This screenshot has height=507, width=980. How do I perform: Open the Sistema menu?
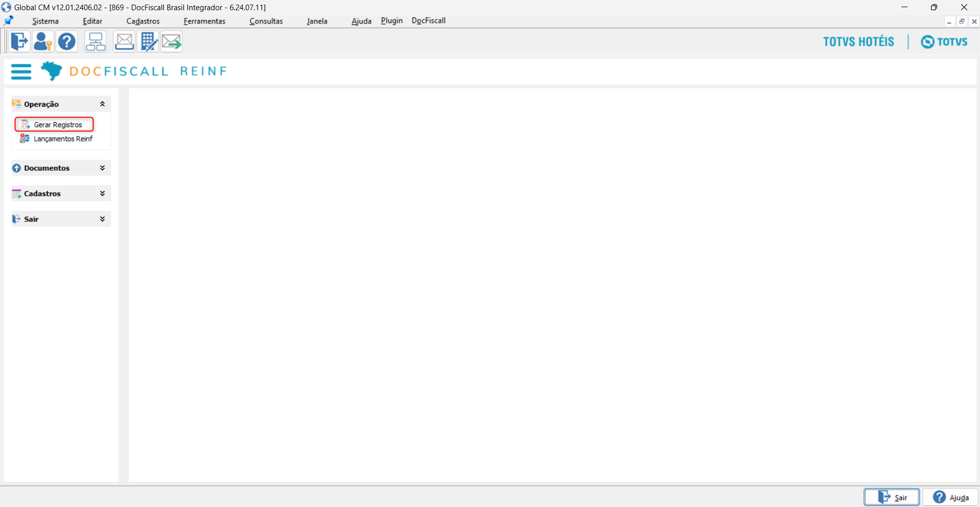(x=45, y=21)
